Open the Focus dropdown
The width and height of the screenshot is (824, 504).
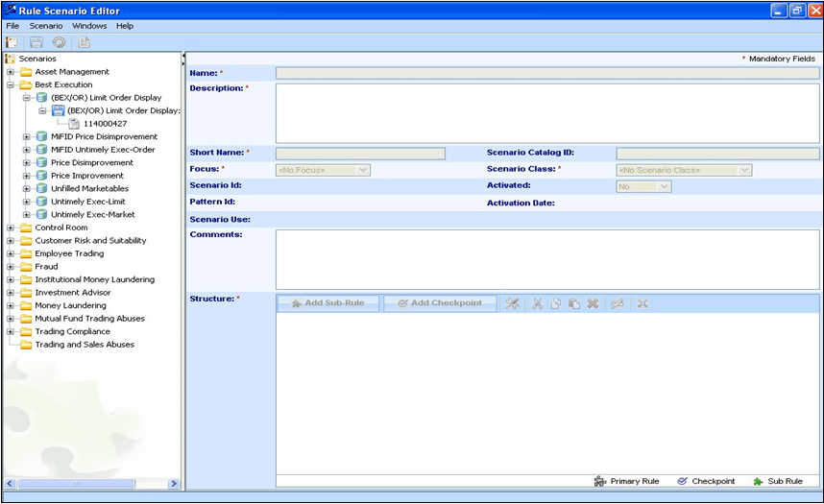tap(363, 170)
